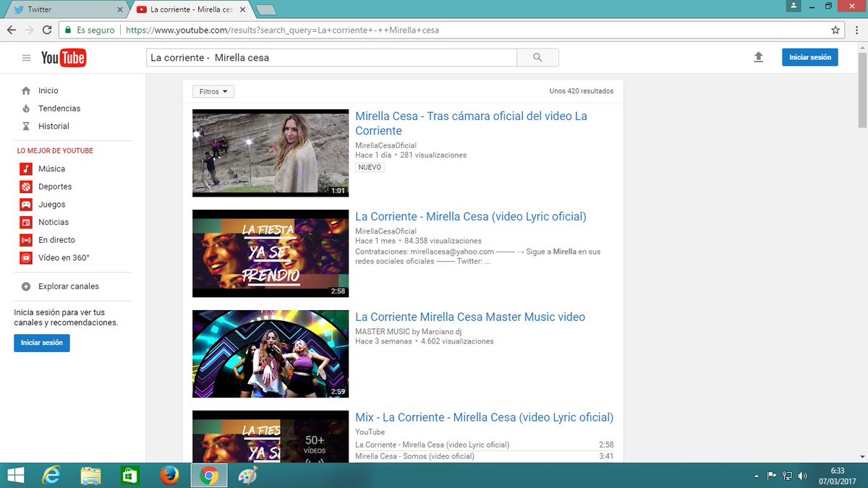
Task: Click the MirellaCesaOficial channel under first result
Action: 386,145
